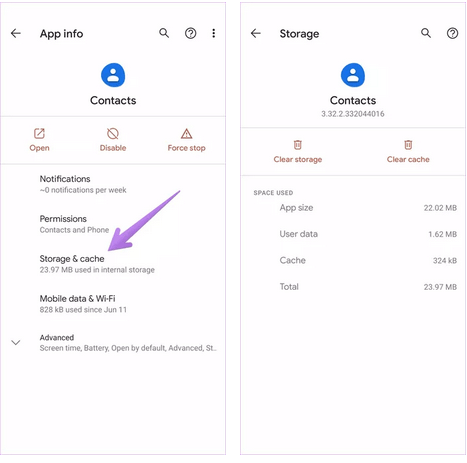Open Mobile data & Wi-Fi usage
Viewport: 467px width, 463px height.
click(x=113, y=304)
